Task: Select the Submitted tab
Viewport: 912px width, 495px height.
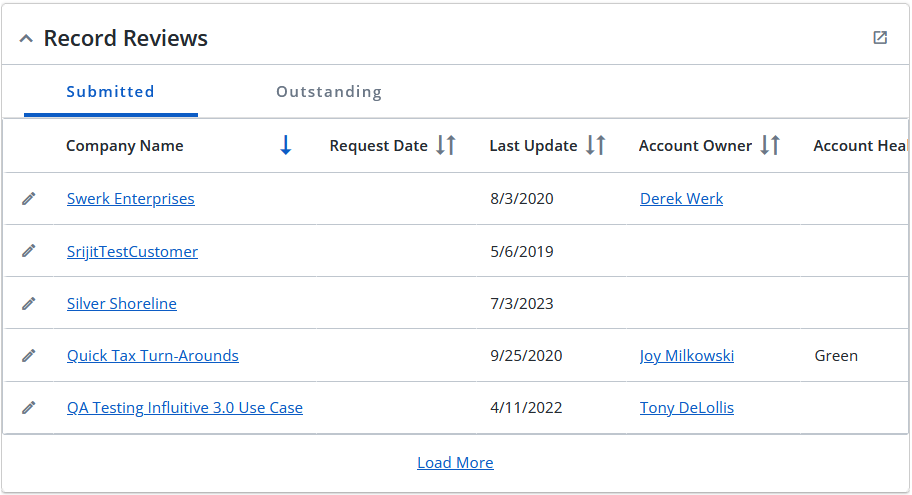Action: coord(111,92)
